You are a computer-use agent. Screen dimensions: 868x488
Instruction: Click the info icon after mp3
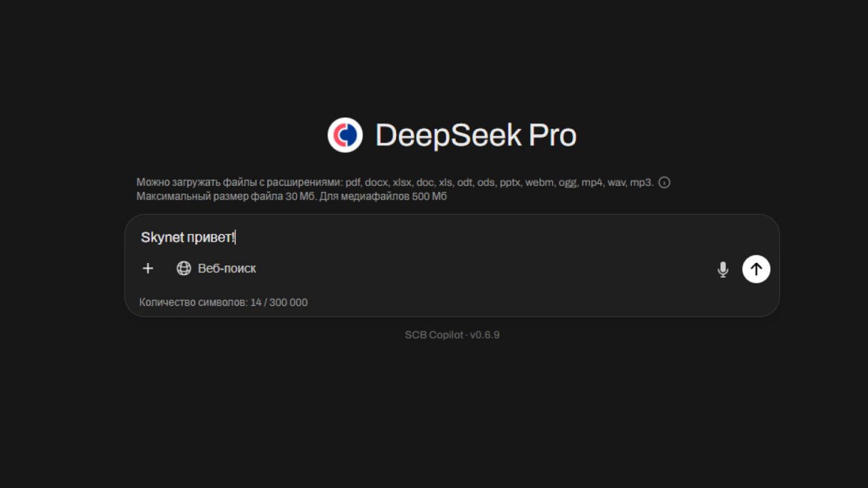pos(665,182)
